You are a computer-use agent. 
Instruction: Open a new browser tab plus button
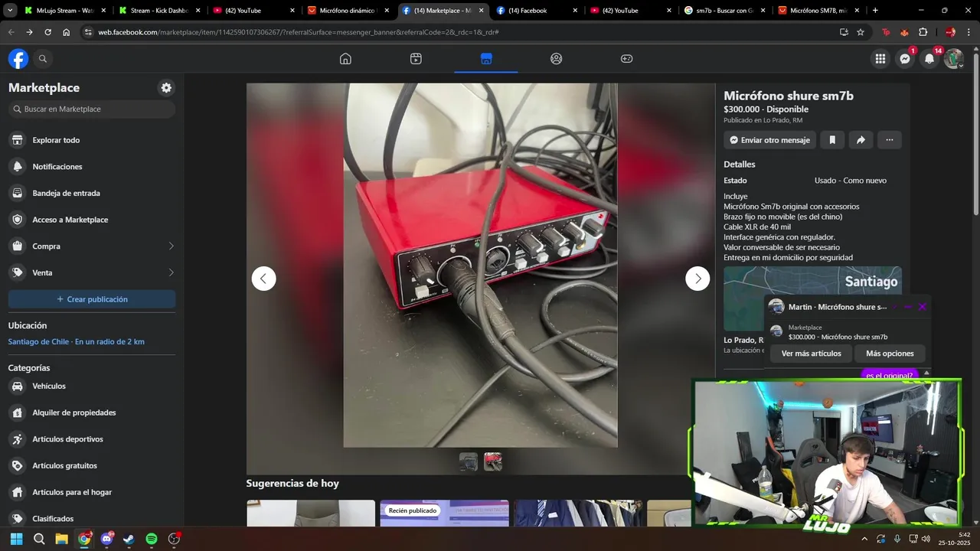(875, 11)
